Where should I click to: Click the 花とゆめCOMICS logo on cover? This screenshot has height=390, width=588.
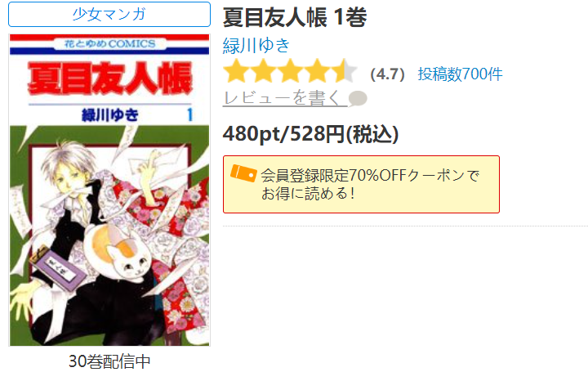click(109, 44)
